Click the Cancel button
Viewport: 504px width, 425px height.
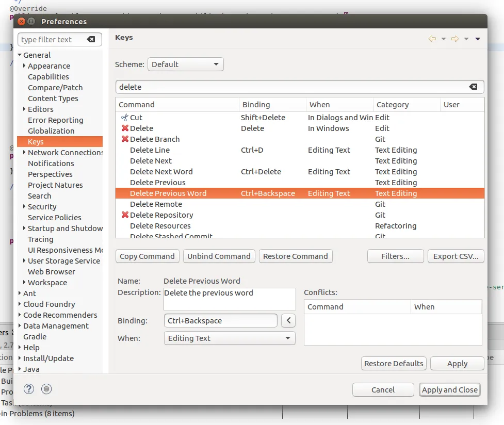pos(383,389)
